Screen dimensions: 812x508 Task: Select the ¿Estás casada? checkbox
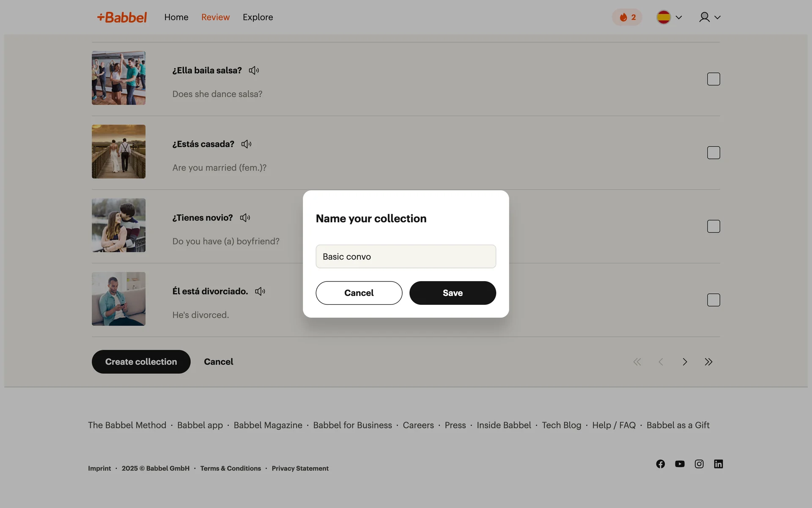713,153
